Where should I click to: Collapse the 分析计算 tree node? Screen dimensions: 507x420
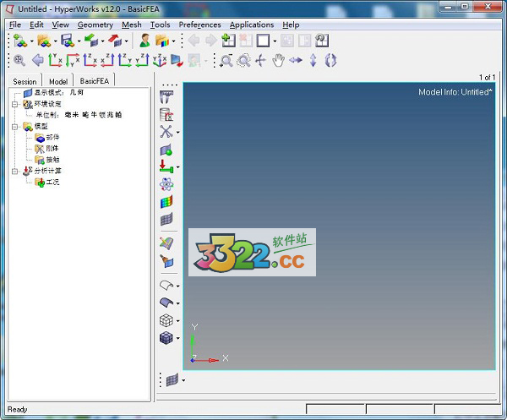pyautogui.click(x=14, y=171)
